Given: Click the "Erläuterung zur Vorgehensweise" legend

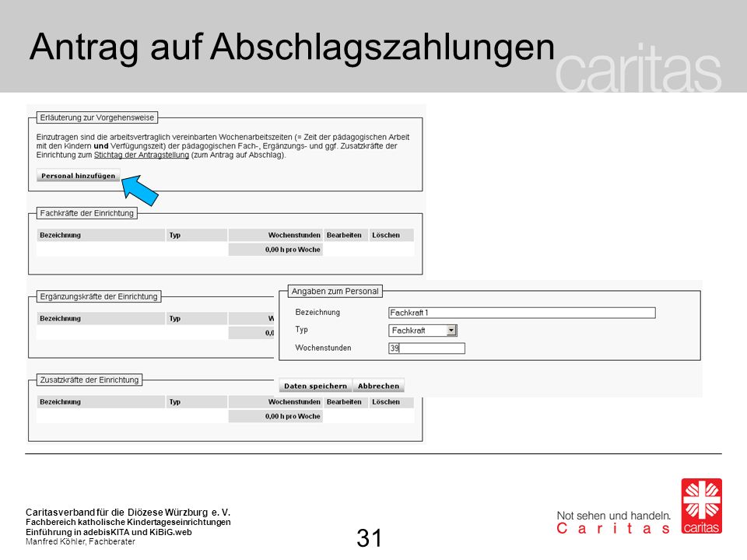Looking at the screenshot, I should pos(97,117).
